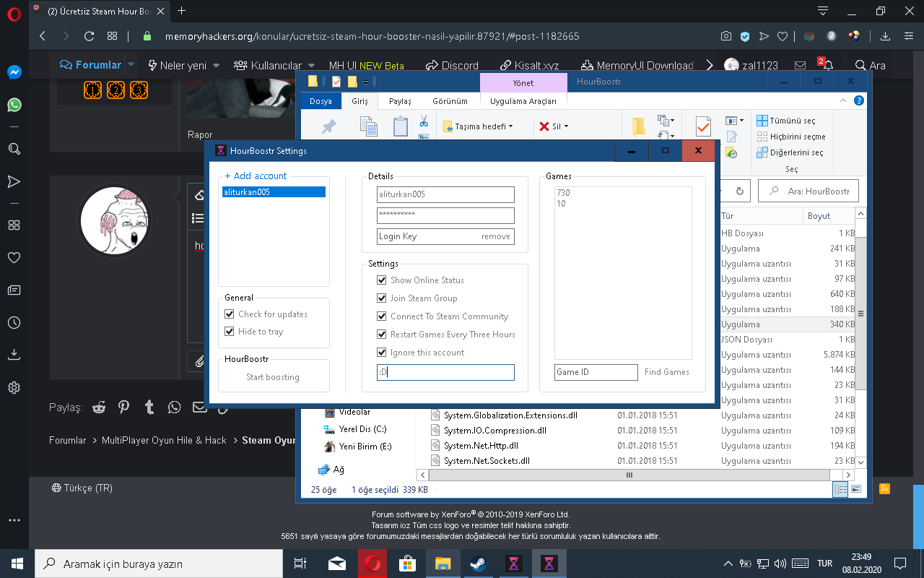Open Explorer help question mark icon
The width and height of the screenshot is (924, 578).
tap(859, 101)
